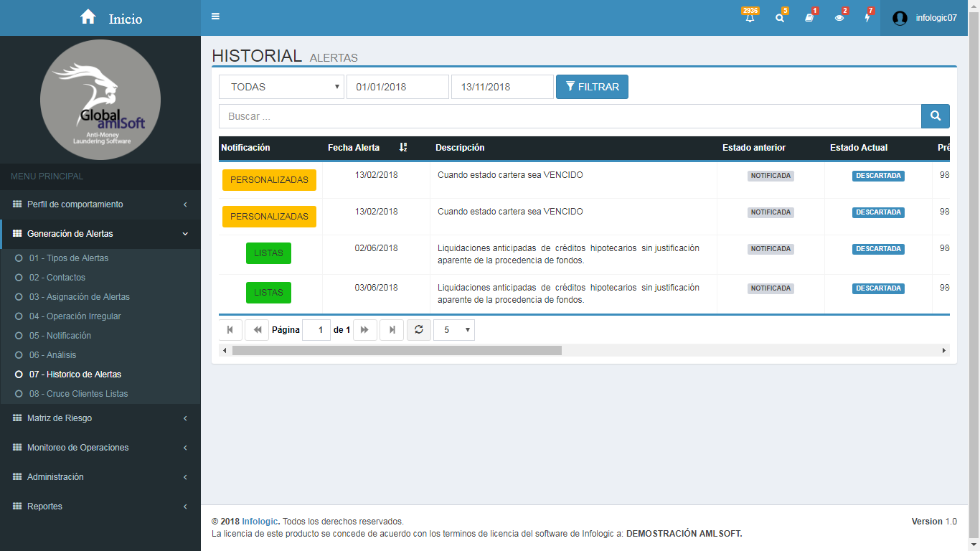
Task: Click the lightning bolt icon
Action: pyautogui.click(x=867, y=18)
